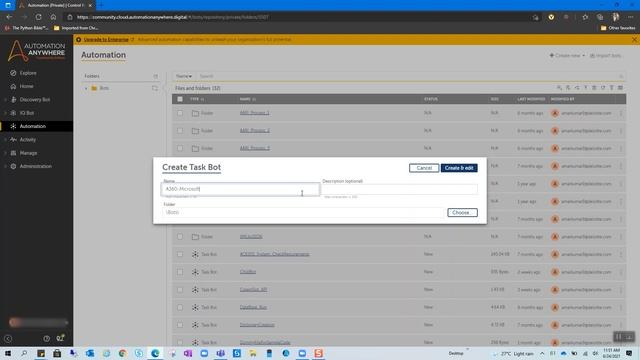Open actions menu for AARI_Process_2 row
The image size is (640, 360).
tap(621, 131)
